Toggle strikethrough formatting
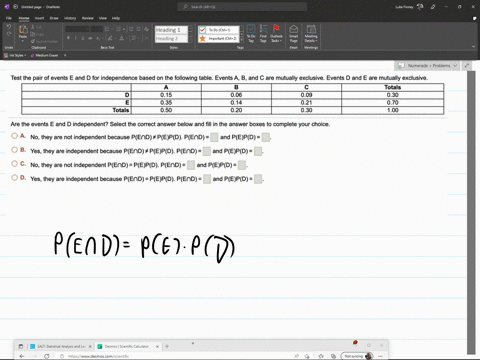This screenshot has height=360, width=480. coord(90,38)
